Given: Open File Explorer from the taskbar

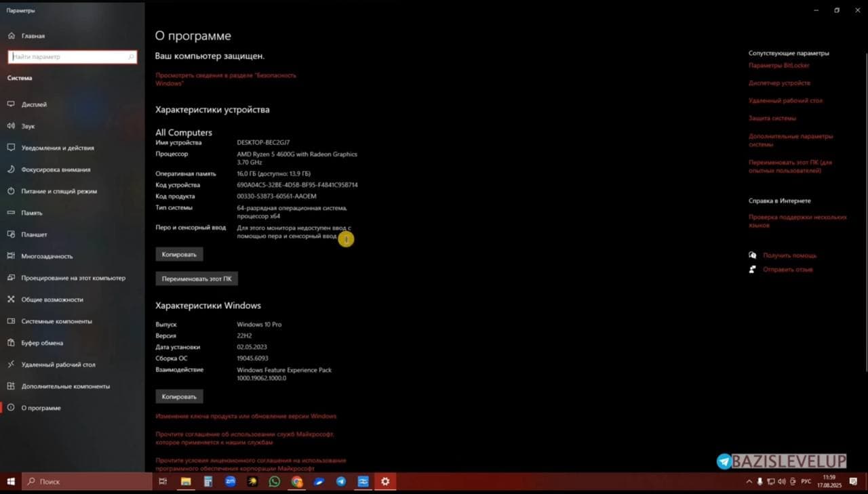Looking at the screenshot, I should (x=186, y=481).
